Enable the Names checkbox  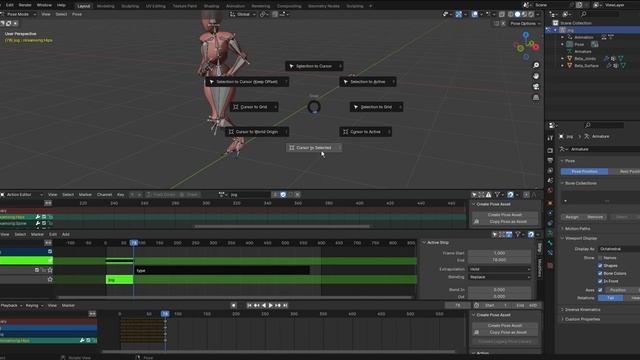tap(600, 258)
